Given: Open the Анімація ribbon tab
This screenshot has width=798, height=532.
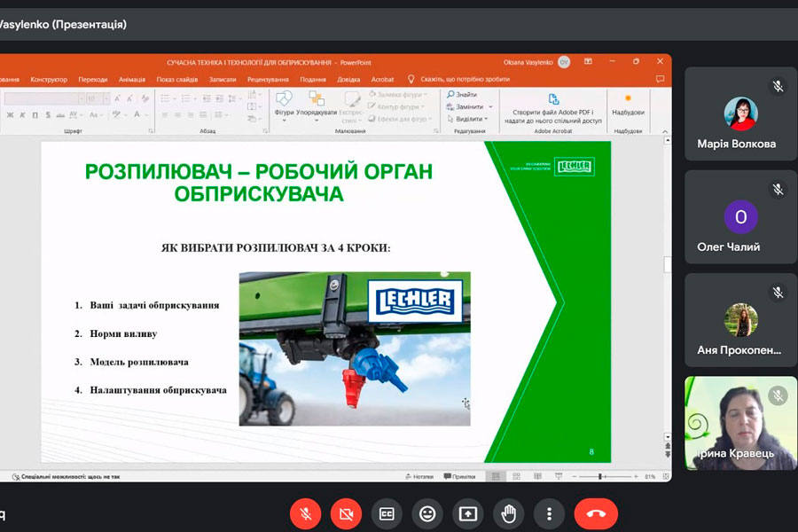Looking at the screenshot, I should tap(132, 80).
